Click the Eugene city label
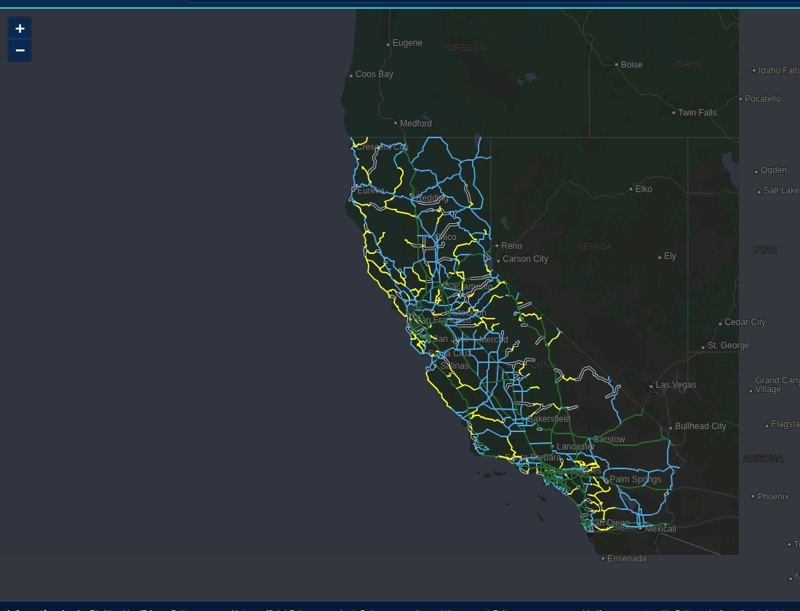The image size is (800, 611). (x=407, y=43)
